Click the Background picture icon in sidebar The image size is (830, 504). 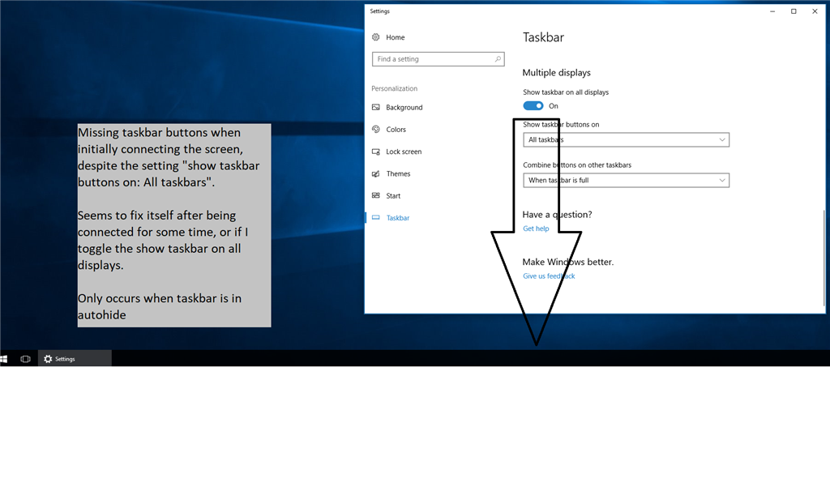(376, 107)
